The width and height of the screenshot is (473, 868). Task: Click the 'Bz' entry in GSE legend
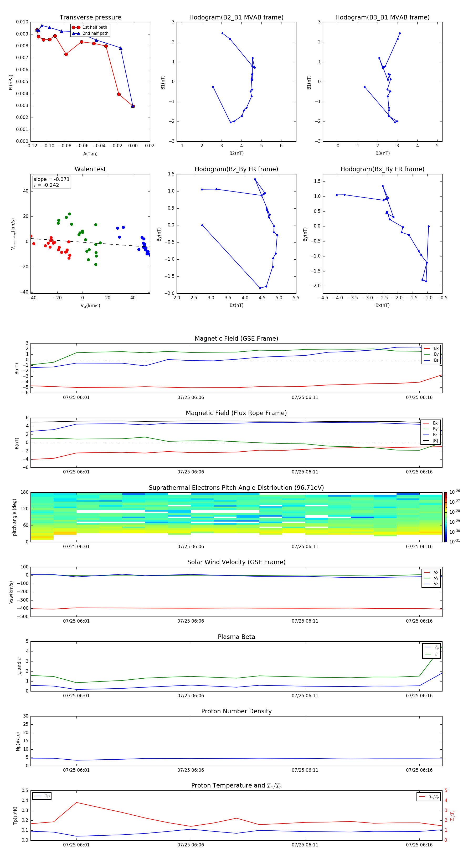click(x=431, y=360)
